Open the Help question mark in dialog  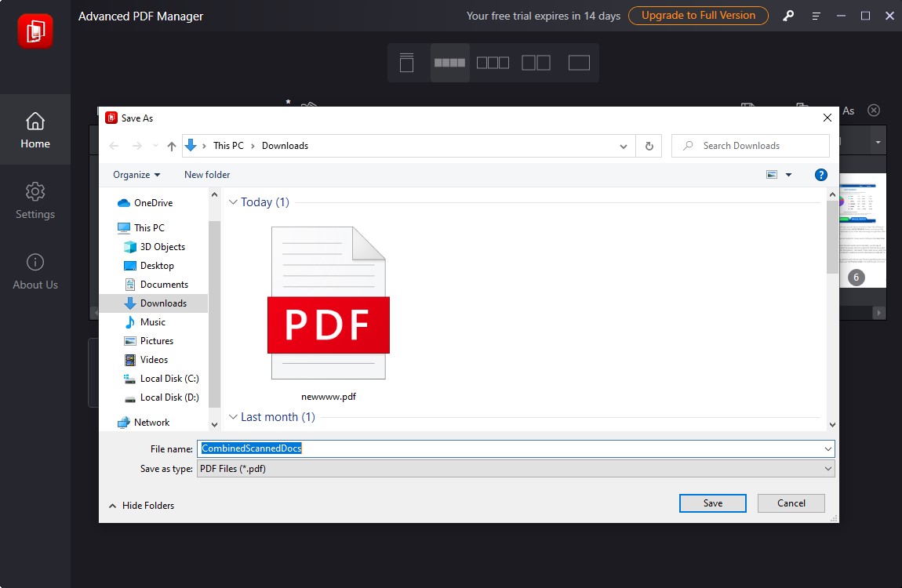820,174
